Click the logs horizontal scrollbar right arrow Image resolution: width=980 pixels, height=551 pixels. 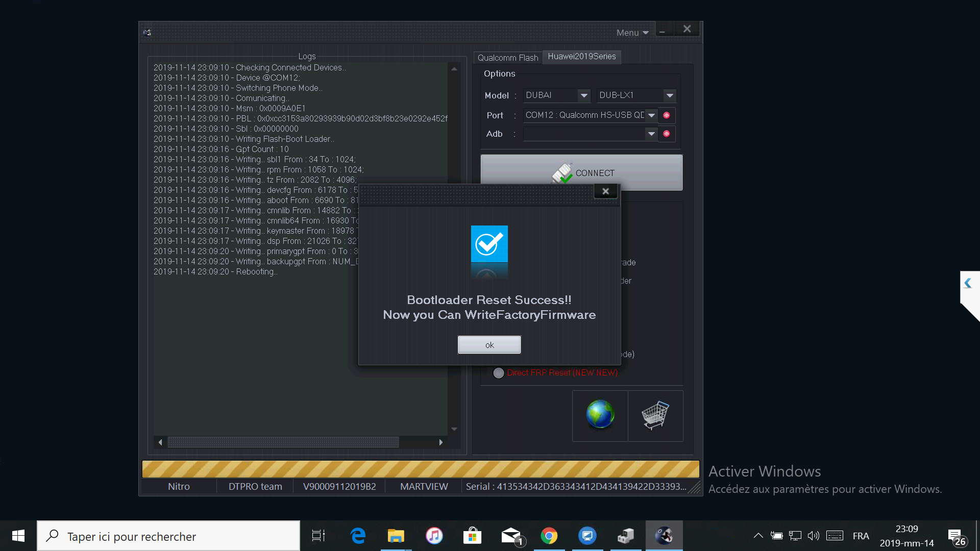(x=441, y=442)
